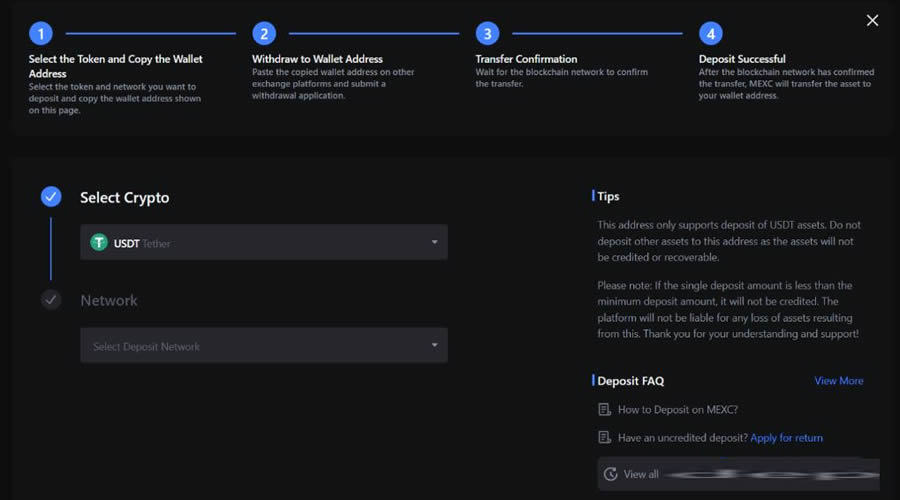The width and height of the screenshot is (900, 500).
Task: Click the Withdraw to Wallet Address step title
Action: tap(317, 59)
